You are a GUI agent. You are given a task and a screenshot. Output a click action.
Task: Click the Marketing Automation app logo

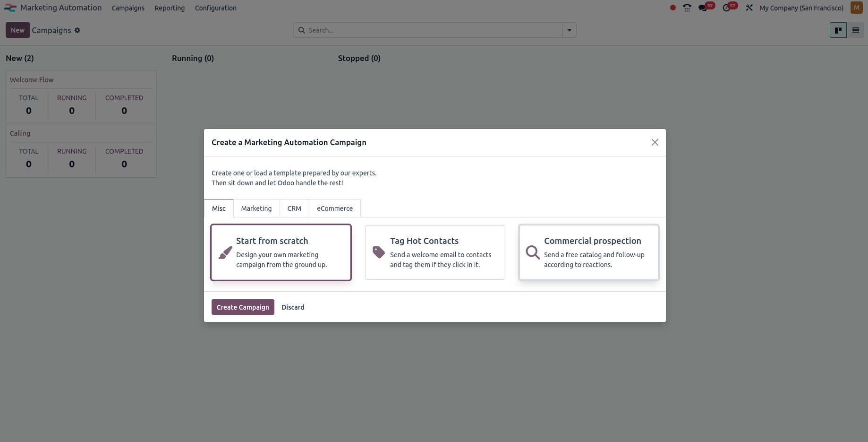click(x=10, y=8)
